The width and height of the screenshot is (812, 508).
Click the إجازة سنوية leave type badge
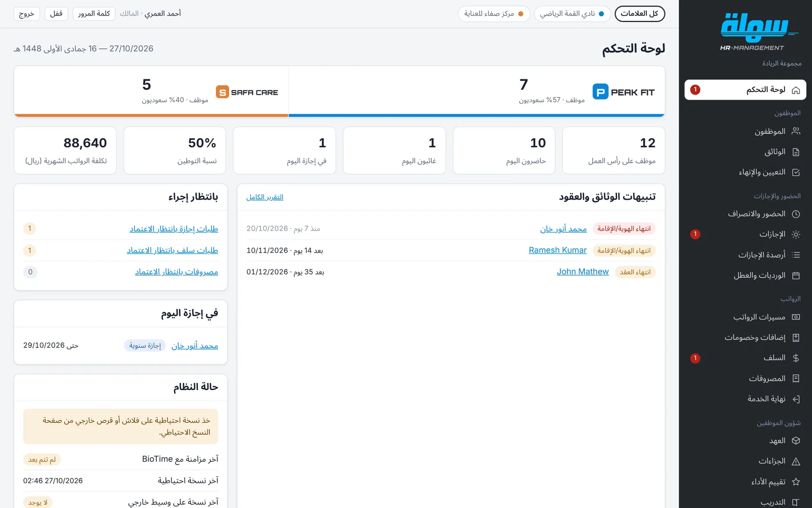[x=145, y=346]
